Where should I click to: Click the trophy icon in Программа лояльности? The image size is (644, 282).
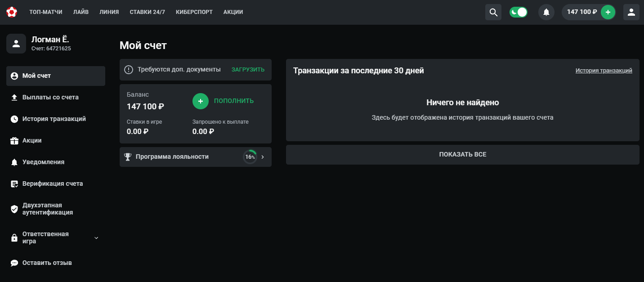point(128,157)
